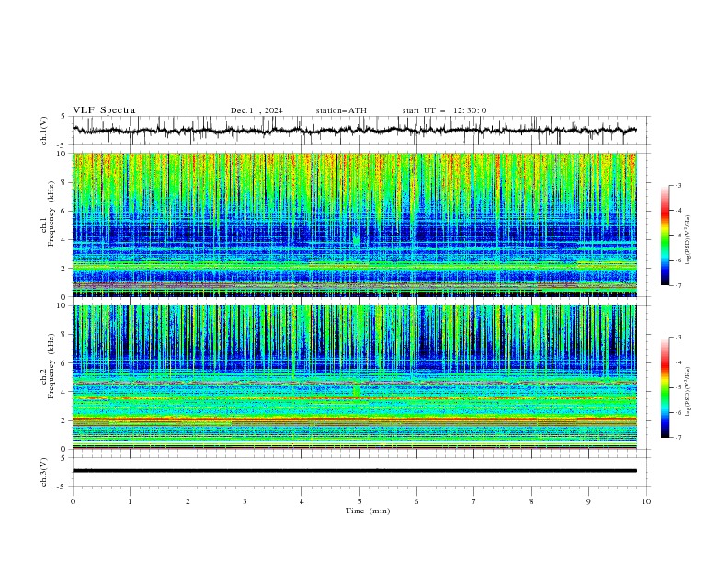
Task: Click the ch.3(V) axis label
Action: 44,472
